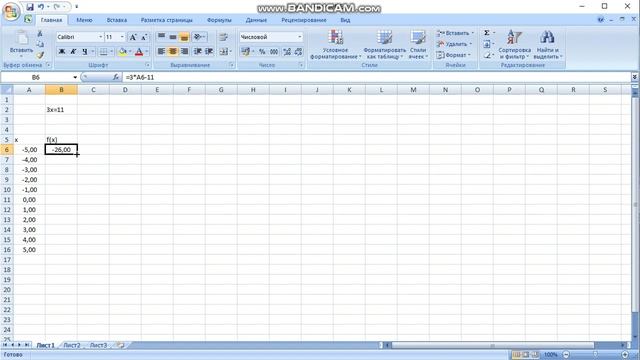Apply accounting number format icon

tap(245, 51)
